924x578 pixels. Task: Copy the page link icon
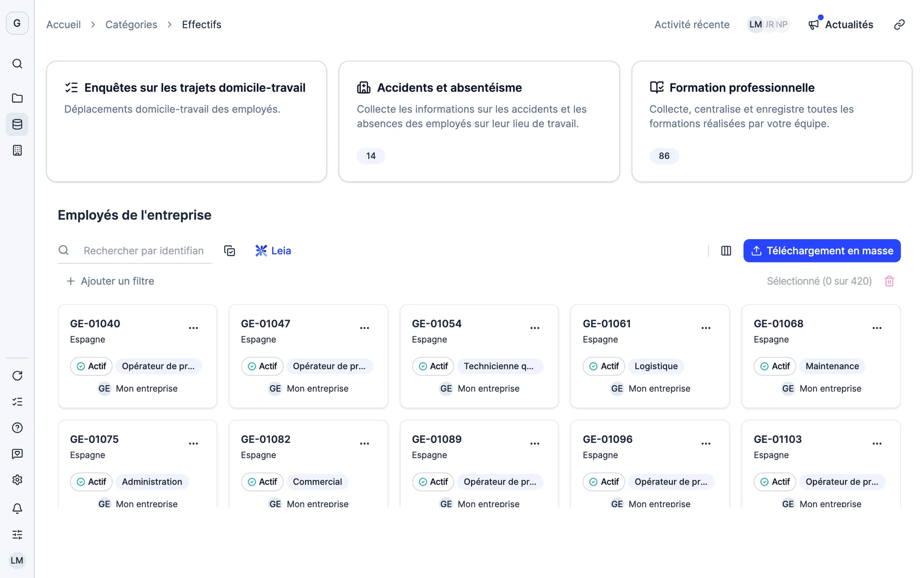click(x=899, y=25)
